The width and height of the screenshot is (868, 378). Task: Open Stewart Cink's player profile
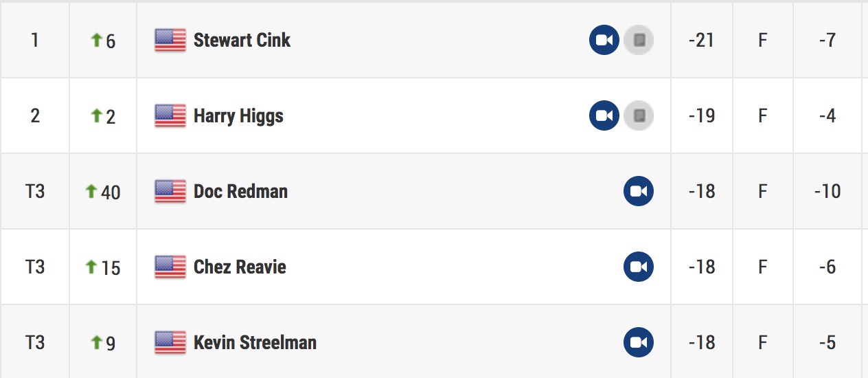tap(242, 40)
